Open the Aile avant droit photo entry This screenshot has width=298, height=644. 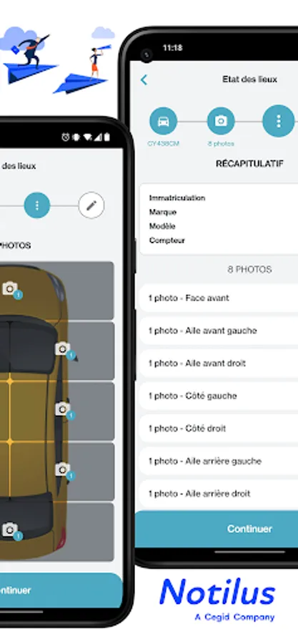219,364
